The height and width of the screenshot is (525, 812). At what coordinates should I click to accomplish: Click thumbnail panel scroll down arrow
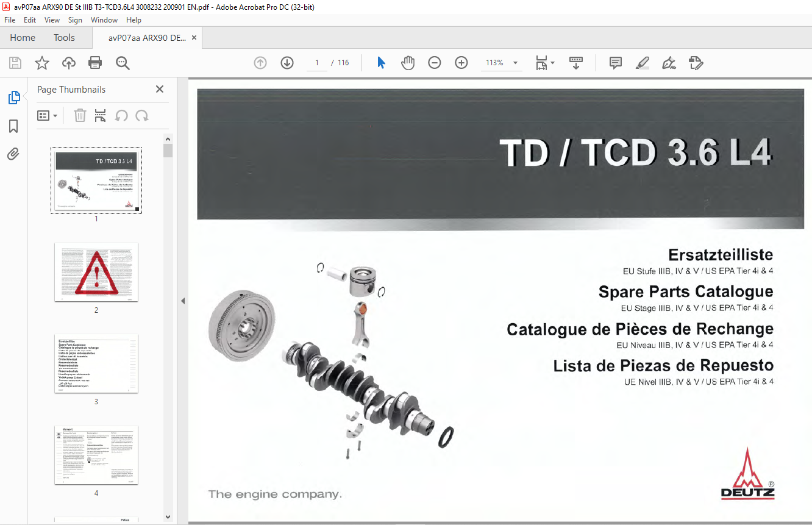coord(168,517)
